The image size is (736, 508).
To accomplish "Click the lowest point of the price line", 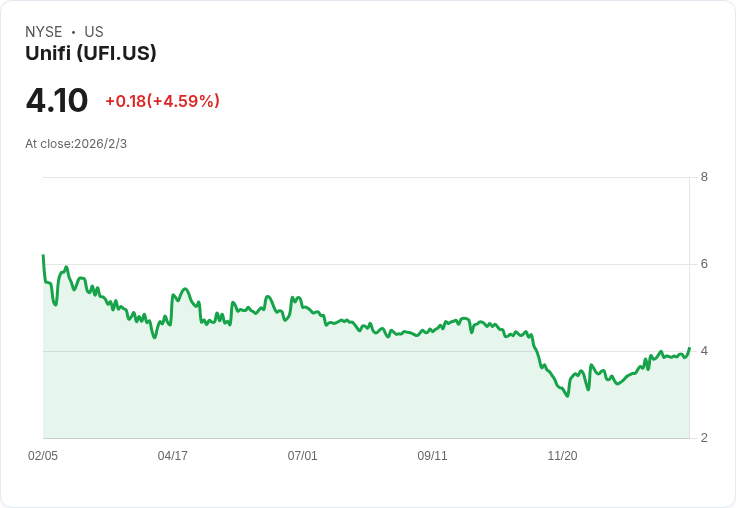I will [x=567, y=396].
